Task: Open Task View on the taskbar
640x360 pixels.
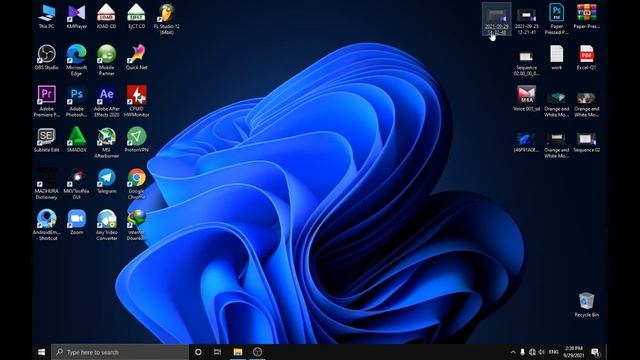Action: click(x=218, y=352)
